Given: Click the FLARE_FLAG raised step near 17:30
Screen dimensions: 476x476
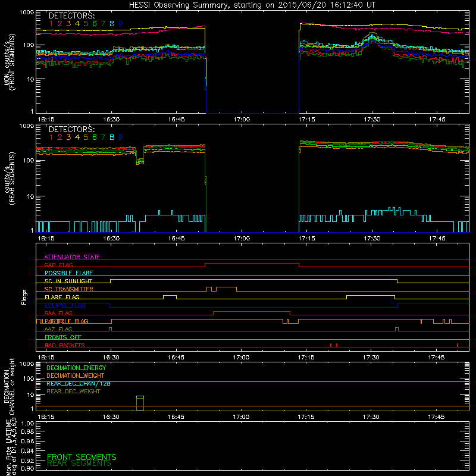Looking at the screenshot, I should [371, 295].
